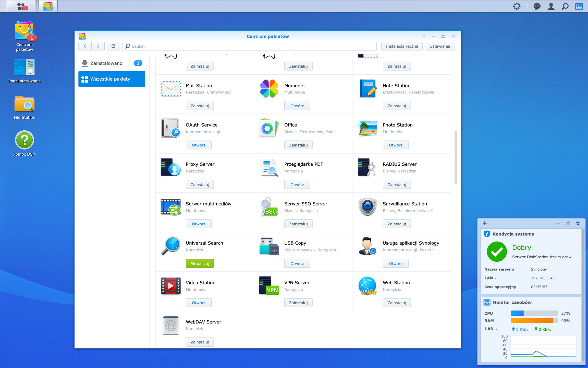Click the Kondycja systemu widget title

(x=513, y=234)
